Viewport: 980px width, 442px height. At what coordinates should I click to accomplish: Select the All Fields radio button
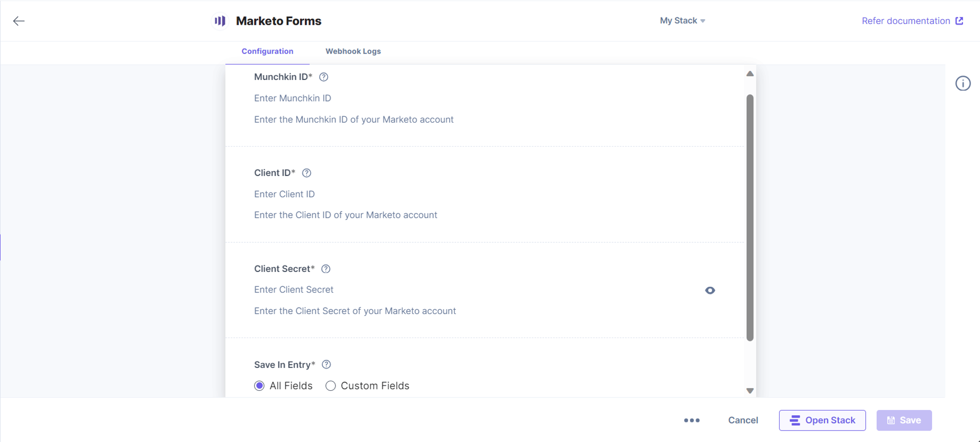(259, 386)
